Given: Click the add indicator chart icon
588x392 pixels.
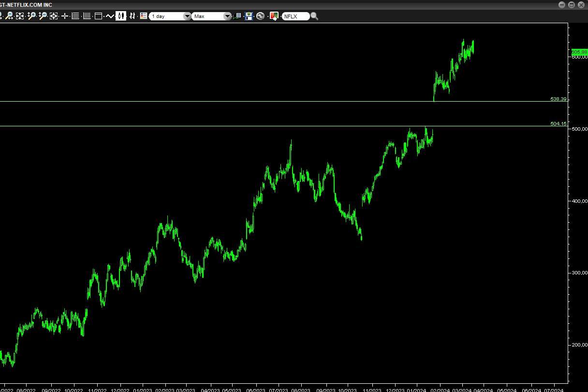Looking at the screenshot, I should pos(238,16).
